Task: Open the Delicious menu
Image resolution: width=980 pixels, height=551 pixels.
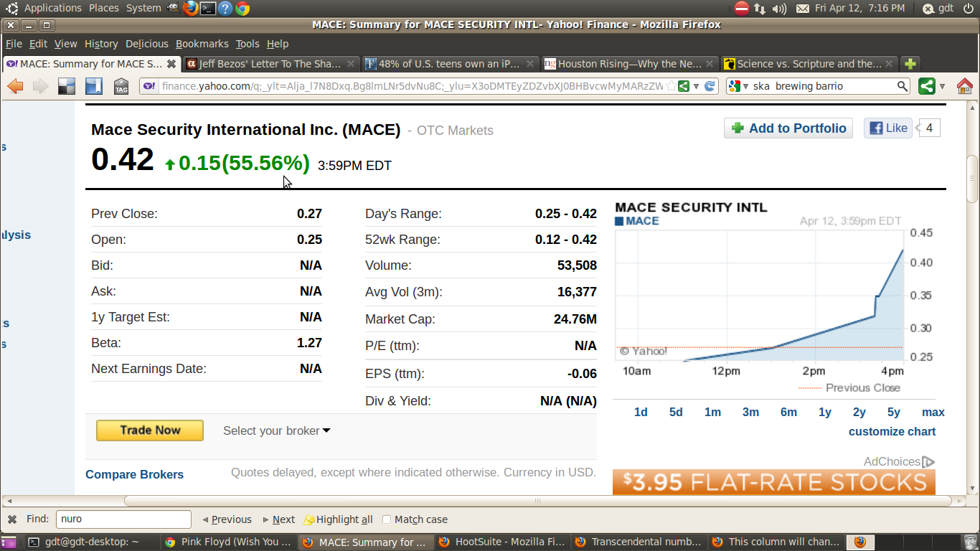Action: coord(147,44)
